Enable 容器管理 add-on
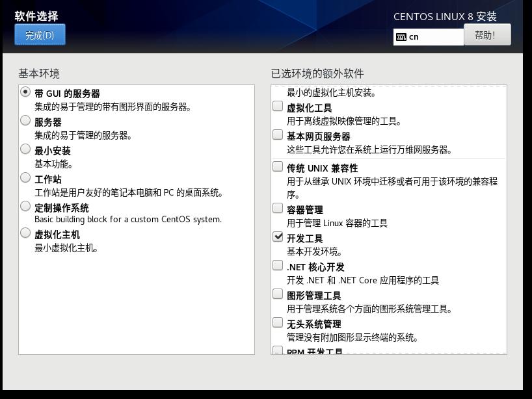This screenshot has width=532, height=399. (x=277, y=209)
